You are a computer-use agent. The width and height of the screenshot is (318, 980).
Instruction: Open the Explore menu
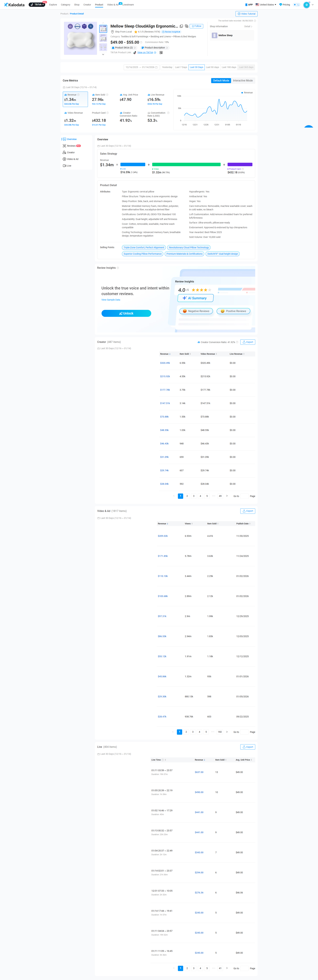pyautogui.click(x=53, y=5)
